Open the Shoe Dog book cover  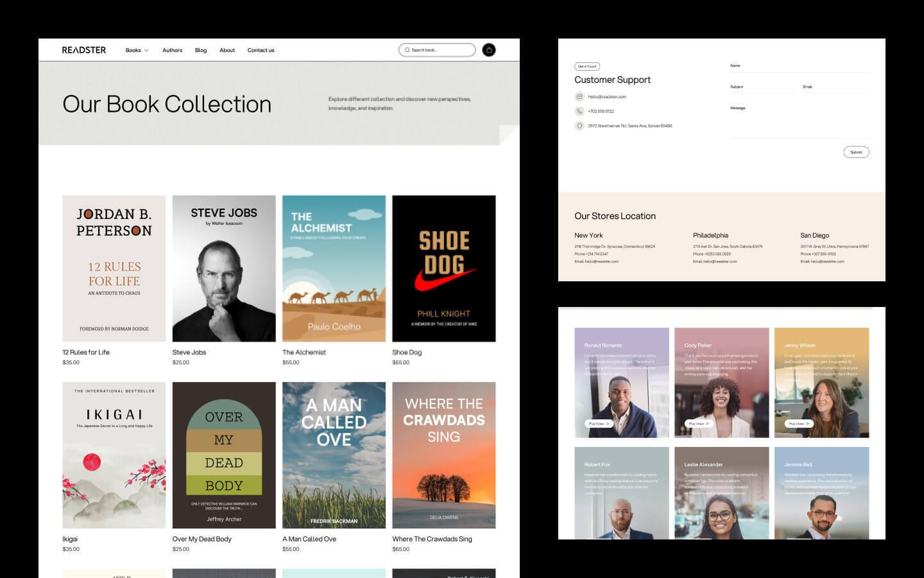coord(443,268)
